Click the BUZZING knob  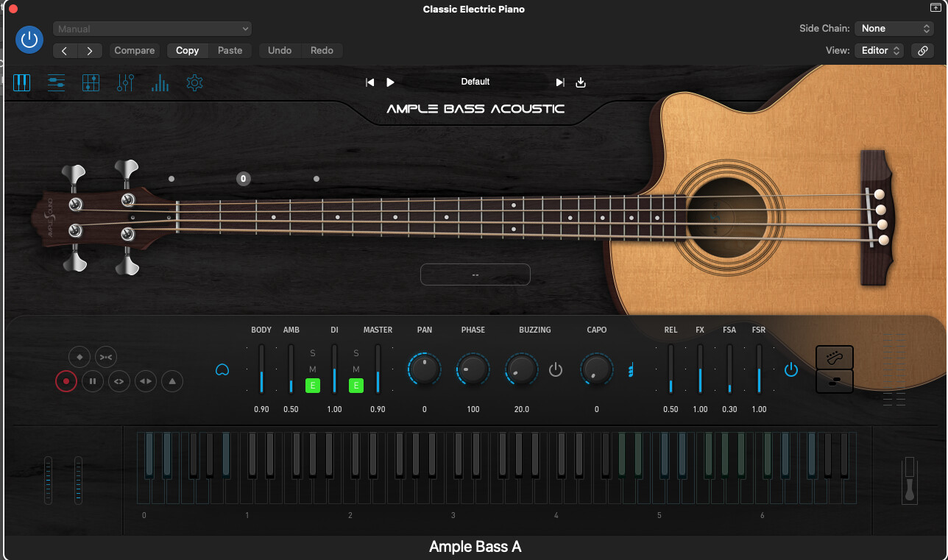click(x=521, y=369)
